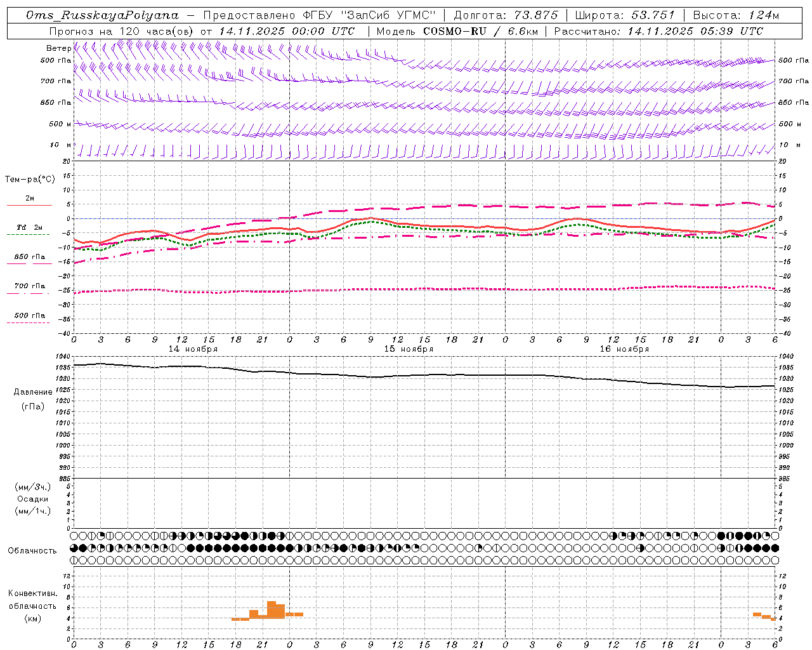Click the (мм/3ч.) unit label

pyautogui.click(x=33, y=487)
